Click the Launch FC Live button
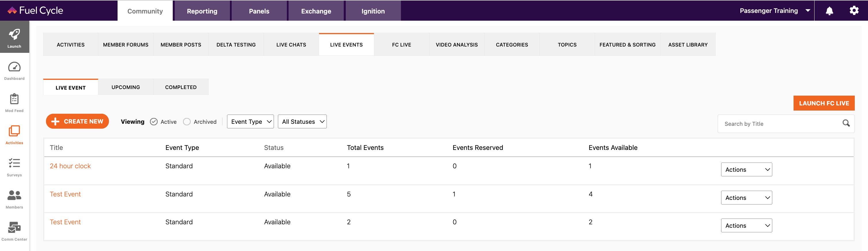The image size is (868, 251). pos(824,103)
